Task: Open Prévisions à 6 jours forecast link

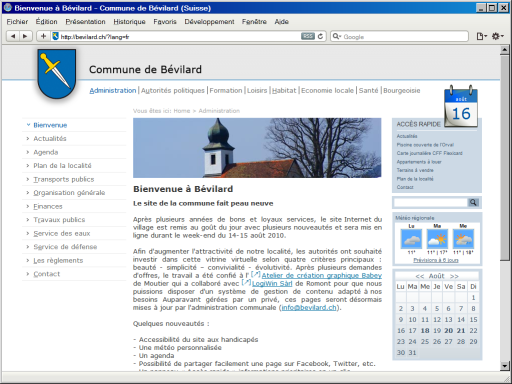Action: point(436,260)
